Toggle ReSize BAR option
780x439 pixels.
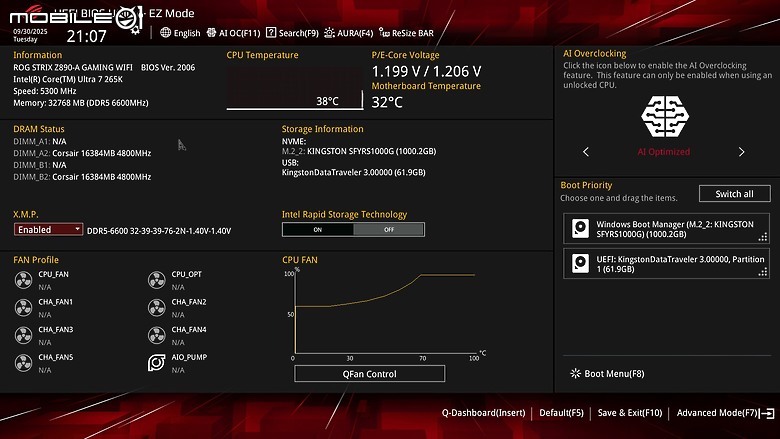[x=406, y=33]
